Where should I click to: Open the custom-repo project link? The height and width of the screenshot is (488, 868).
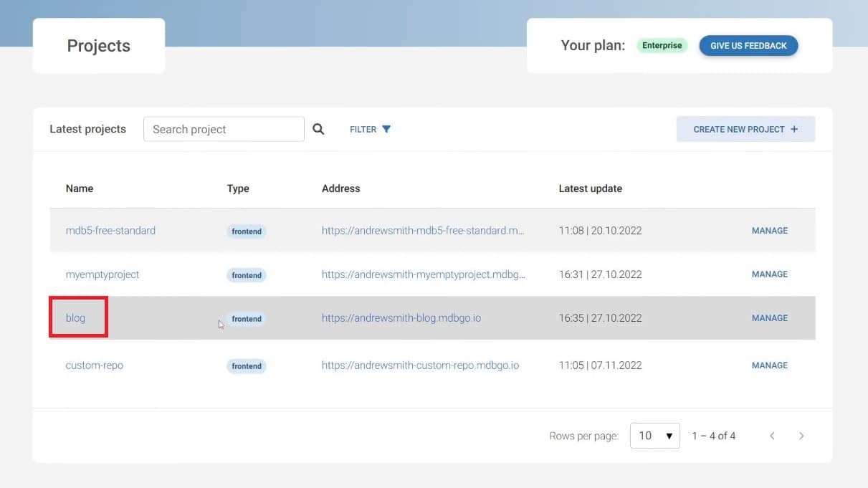click(95, 365)
